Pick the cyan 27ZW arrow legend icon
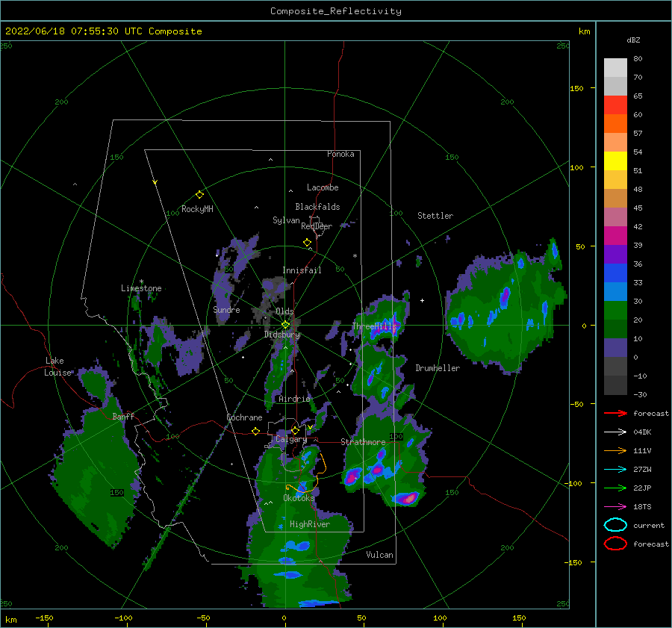 (615, 470)
